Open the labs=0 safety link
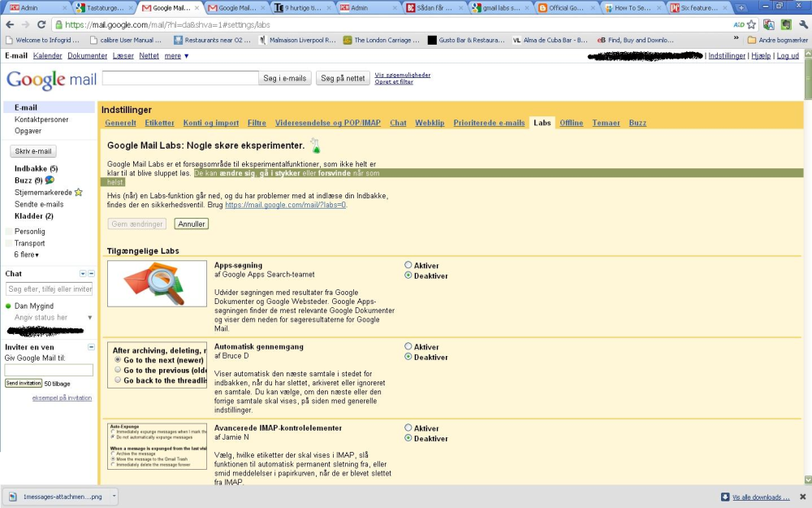 tap(285, 205)
